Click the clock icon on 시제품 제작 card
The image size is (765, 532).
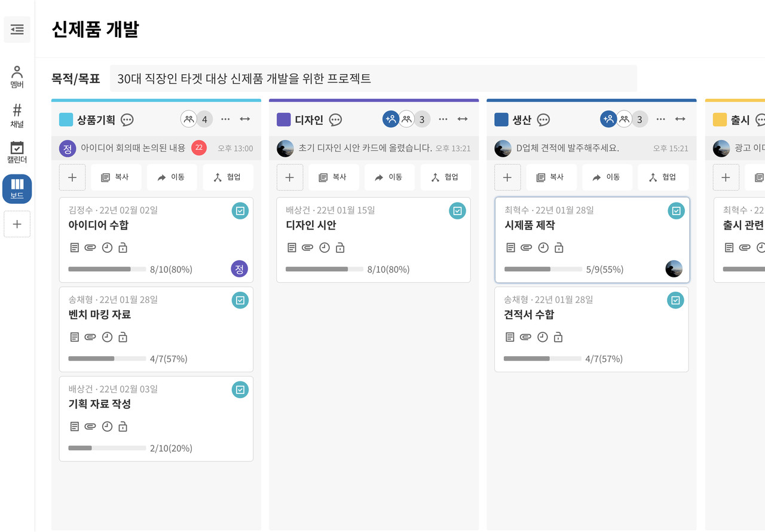543,247
